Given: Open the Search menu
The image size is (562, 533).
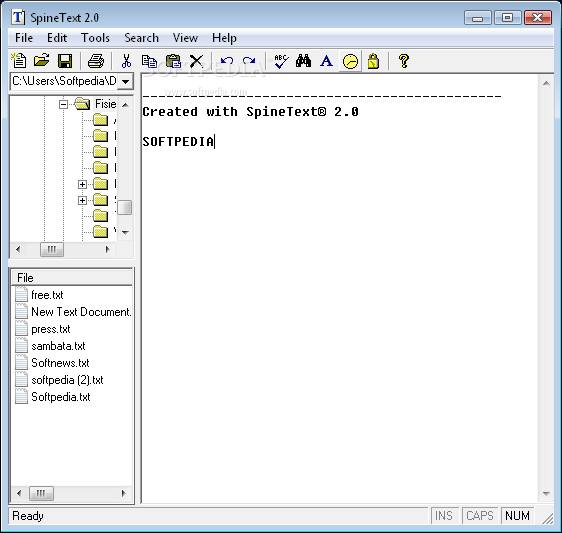Looking at the screenshot, I should tap(142, 38).
